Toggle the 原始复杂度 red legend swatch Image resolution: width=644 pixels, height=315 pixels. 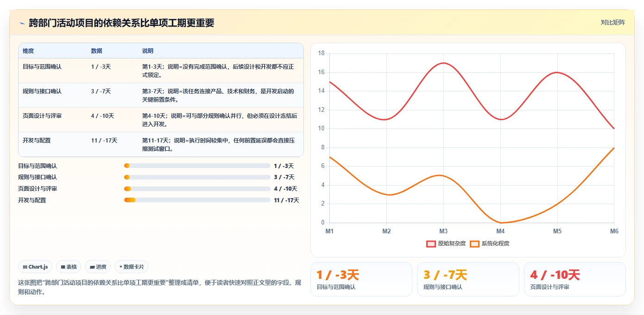pyautogui.click(x=431, y=244)
